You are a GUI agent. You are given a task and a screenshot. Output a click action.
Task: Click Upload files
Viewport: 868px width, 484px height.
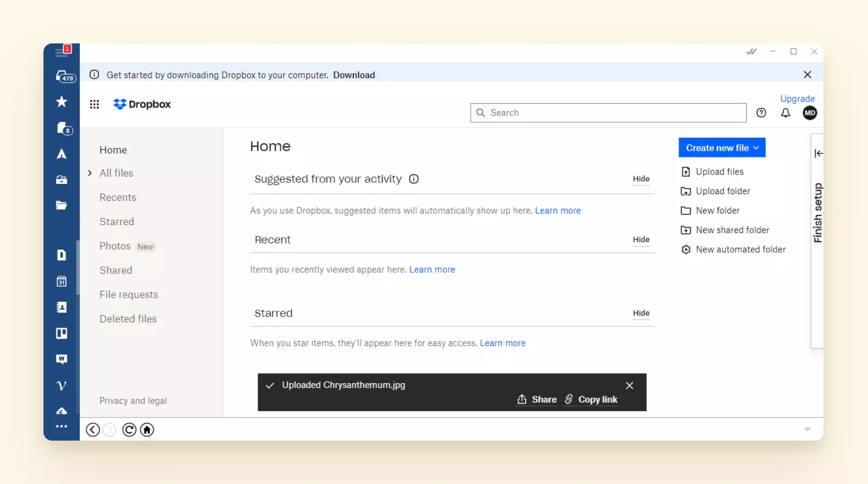tap(712, 172)
